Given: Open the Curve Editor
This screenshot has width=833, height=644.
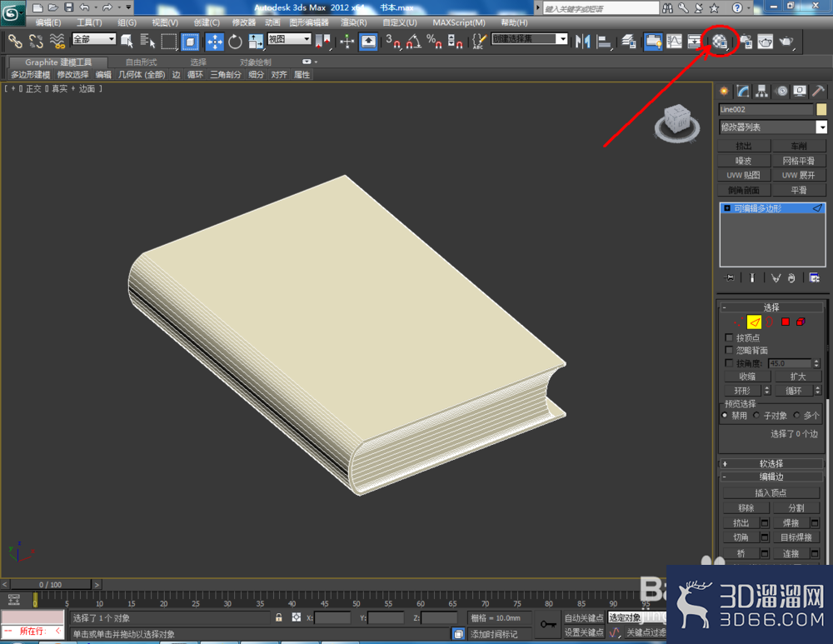Looking at the screenshot, I should click(x=674, y=41).
